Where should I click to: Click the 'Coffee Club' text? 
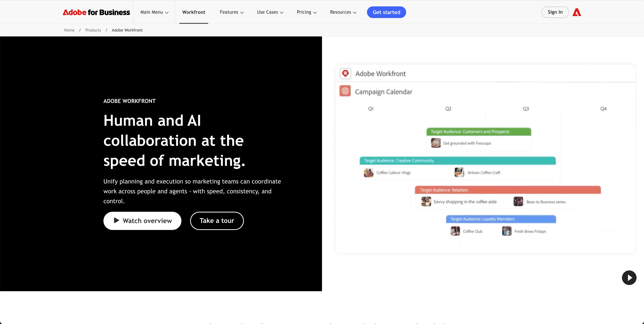[x=472, y=231]
